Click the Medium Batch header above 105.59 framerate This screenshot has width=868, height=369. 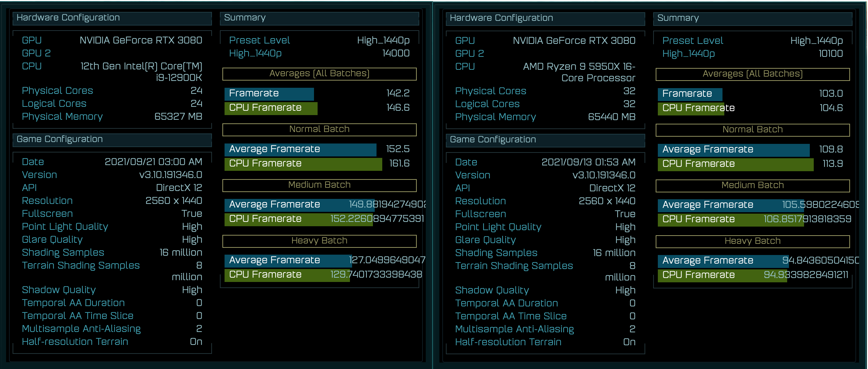pos(752,185)
